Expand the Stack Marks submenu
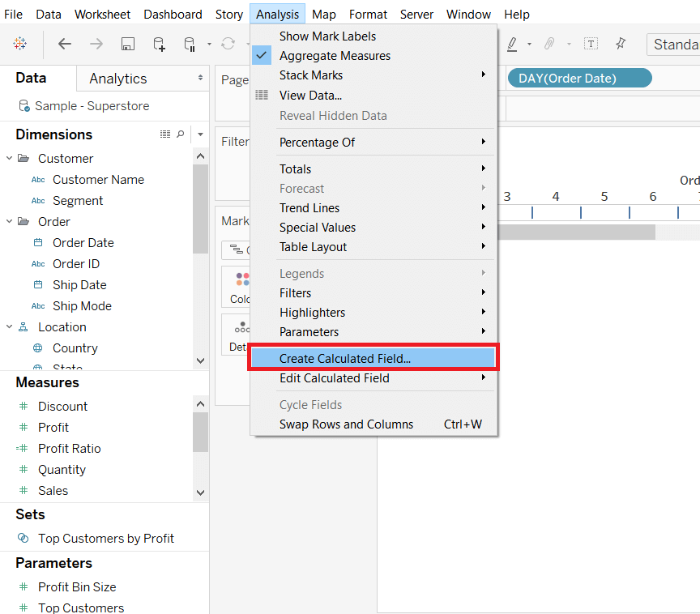 click(374, 75)
